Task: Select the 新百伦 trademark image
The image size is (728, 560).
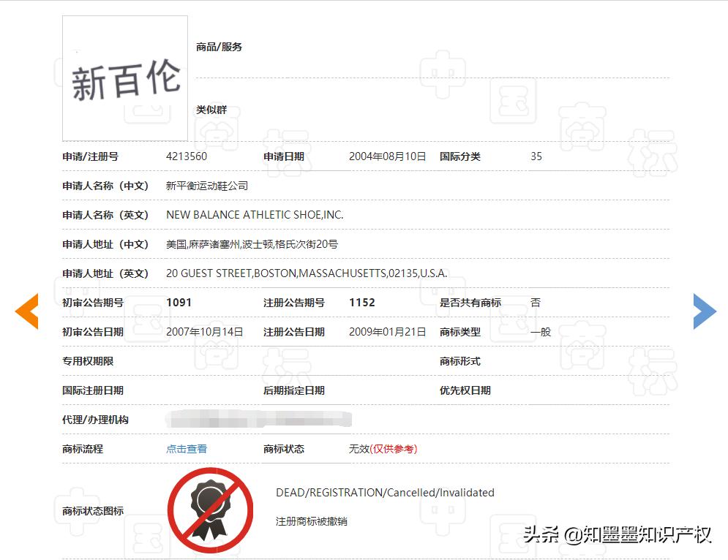Action: 124,78
